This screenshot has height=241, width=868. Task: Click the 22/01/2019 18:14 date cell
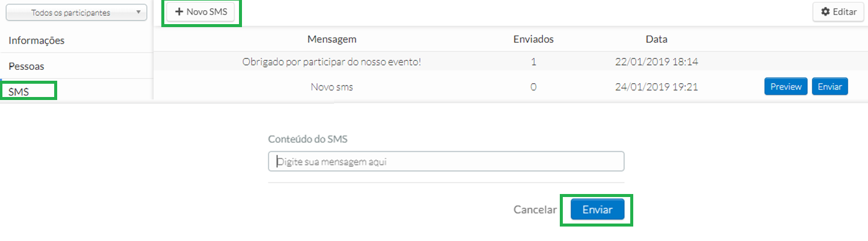point(656,61)
